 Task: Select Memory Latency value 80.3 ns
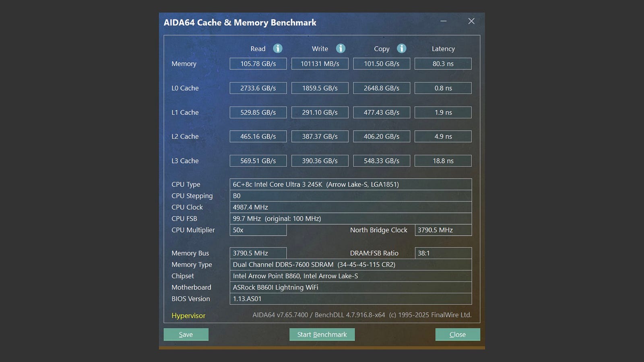point(443,64)
